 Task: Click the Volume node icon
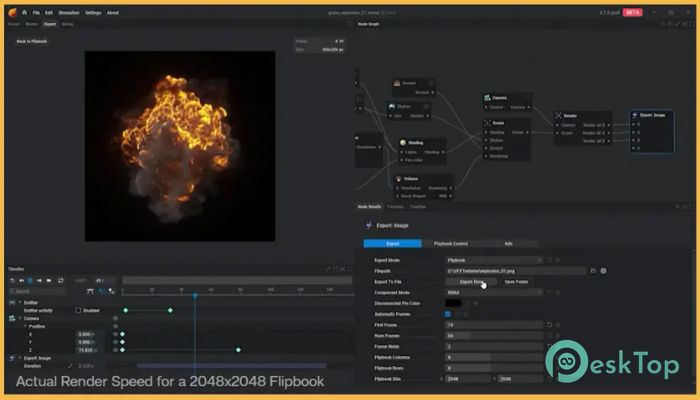coord(398,179)
